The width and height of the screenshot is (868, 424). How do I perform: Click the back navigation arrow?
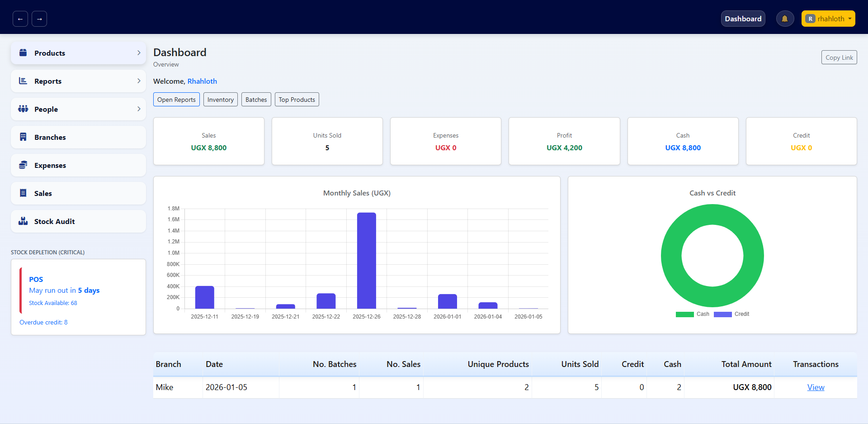point(20,19)
